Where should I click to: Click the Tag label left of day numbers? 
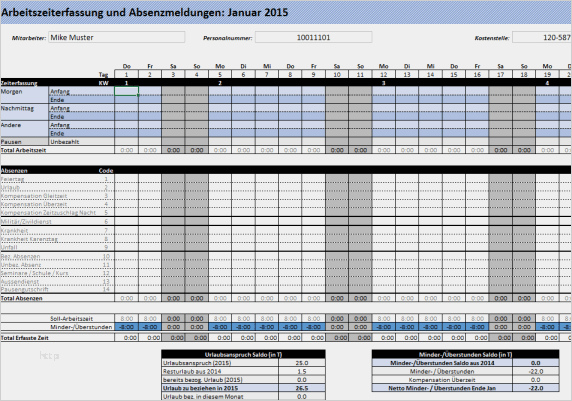[104, 75]
